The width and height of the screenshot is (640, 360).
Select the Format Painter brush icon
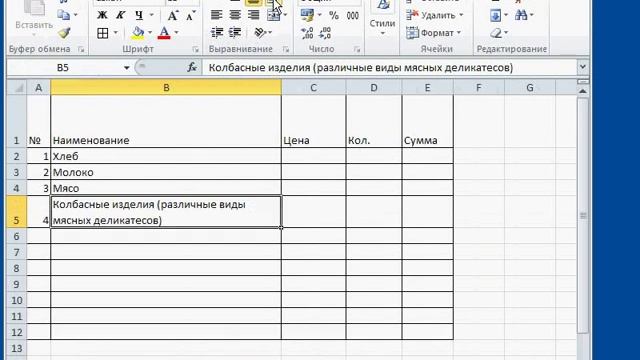pyautogui.click(x=64, y=33)
